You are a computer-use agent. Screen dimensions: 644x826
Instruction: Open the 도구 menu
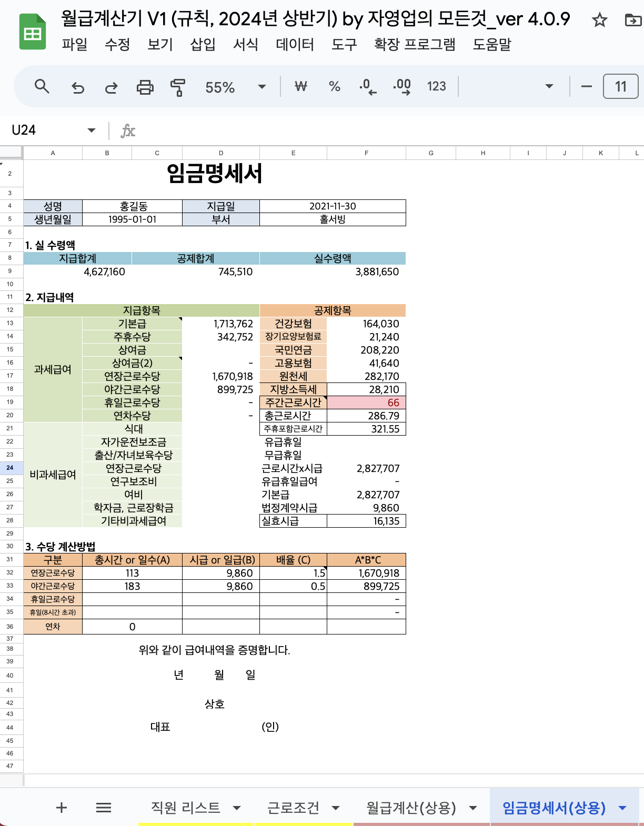[x=345, y=45]
